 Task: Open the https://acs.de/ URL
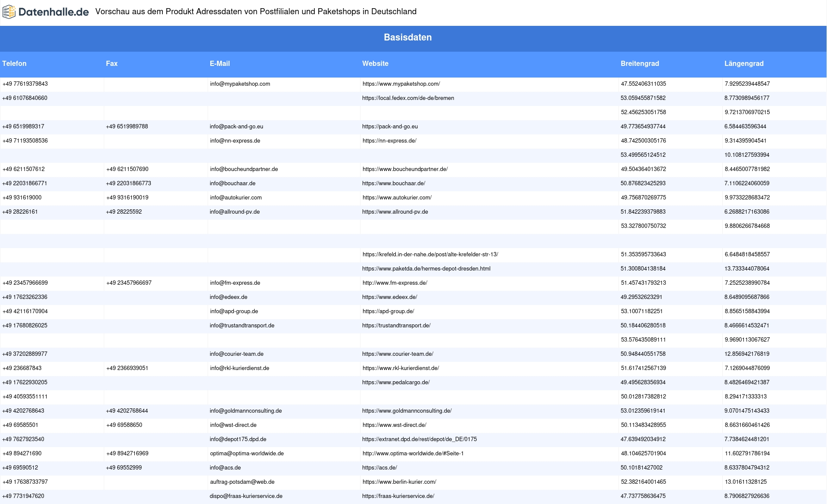pyautogui.click(x=379, y=468)
